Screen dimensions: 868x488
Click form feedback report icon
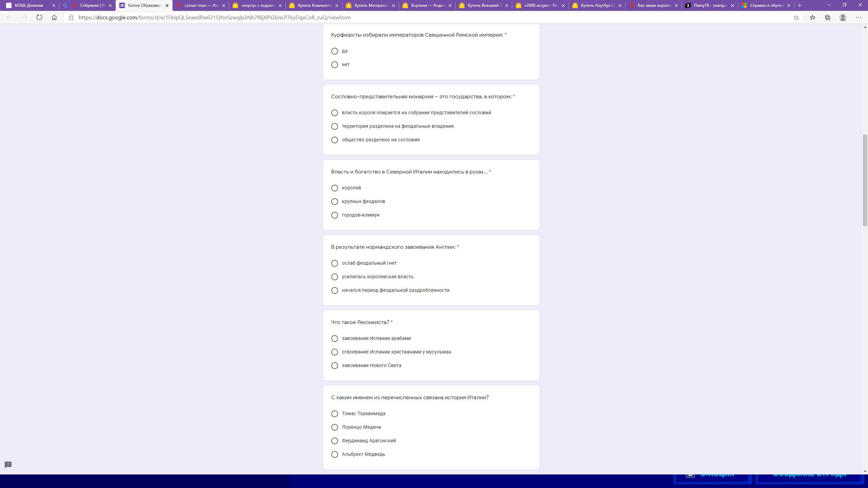tap(8, 465)
